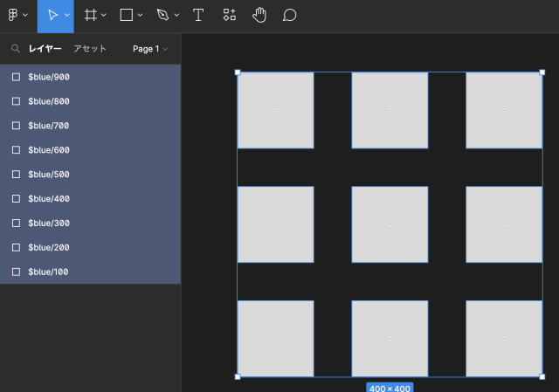Screen dimensions: 559x392
Task: Click the bottom-middle gray square on canvas
Action: click(390, 339)
